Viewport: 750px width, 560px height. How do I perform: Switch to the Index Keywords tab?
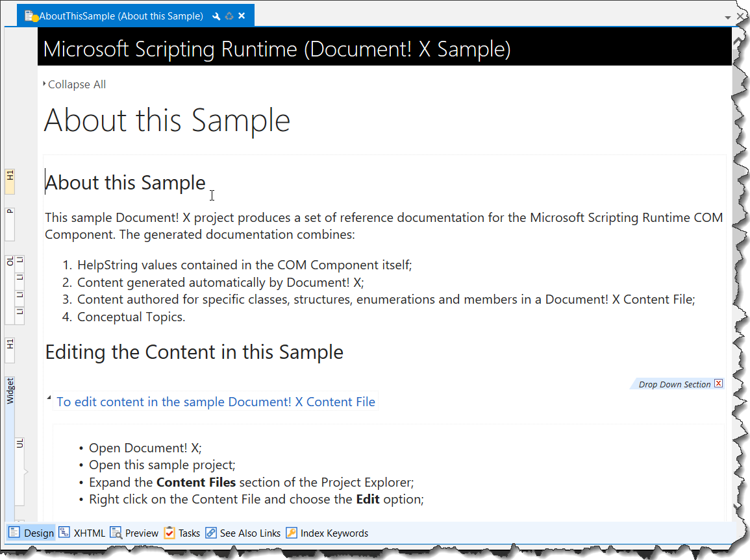(327, 533)
